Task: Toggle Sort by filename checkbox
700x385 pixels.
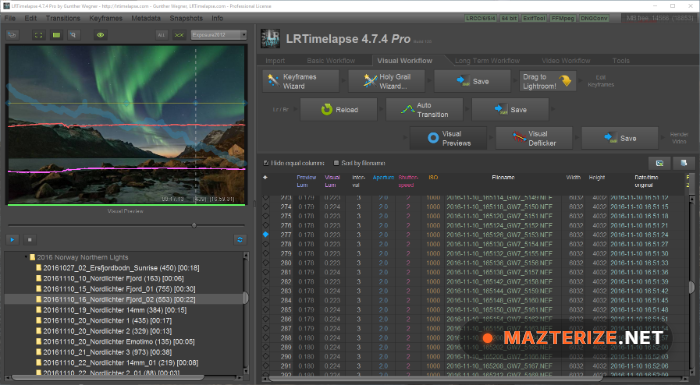Action: pyautogui.click(x=336, y=163)
